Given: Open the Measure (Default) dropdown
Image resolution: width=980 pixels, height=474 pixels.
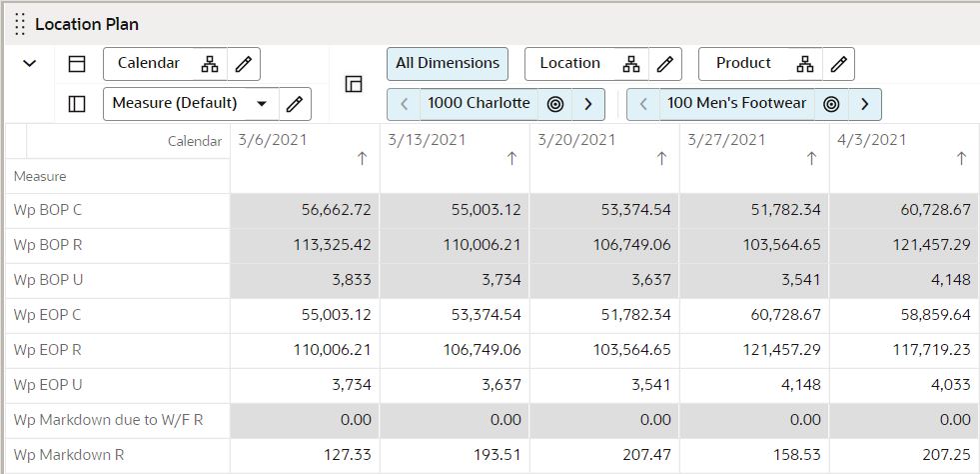Looking at the screenshot, I should pos(263,104).
